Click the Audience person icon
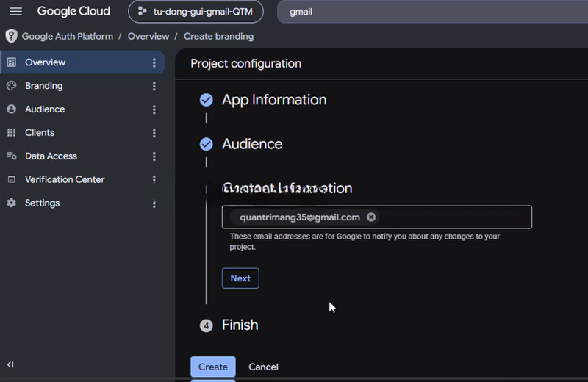588x382 pixels. point(12,109)
